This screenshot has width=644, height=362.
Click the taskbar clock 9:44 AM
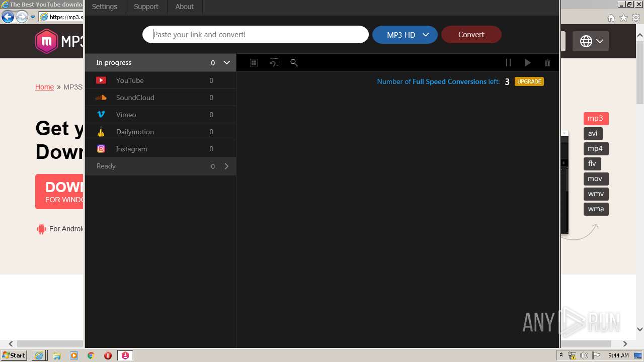[618, 355]
